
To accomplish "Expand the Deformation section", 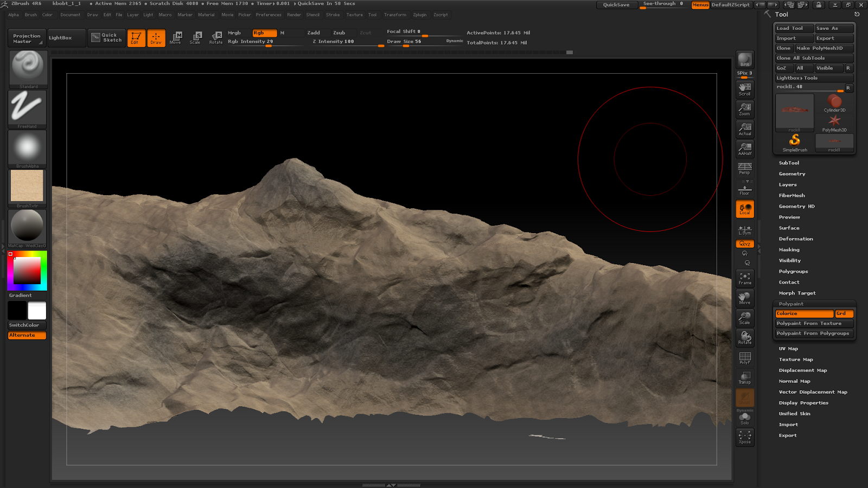I will coord(795,239).
